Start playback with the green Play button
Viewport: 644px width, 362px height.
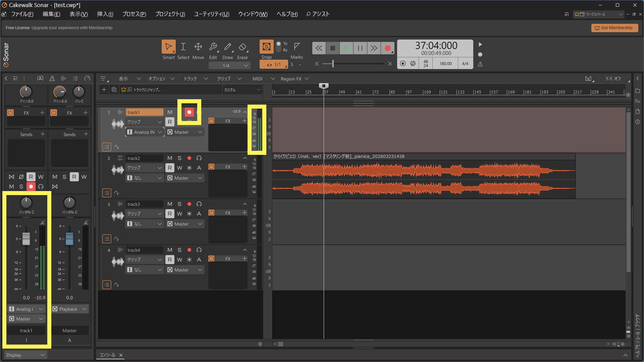point(346,48)
